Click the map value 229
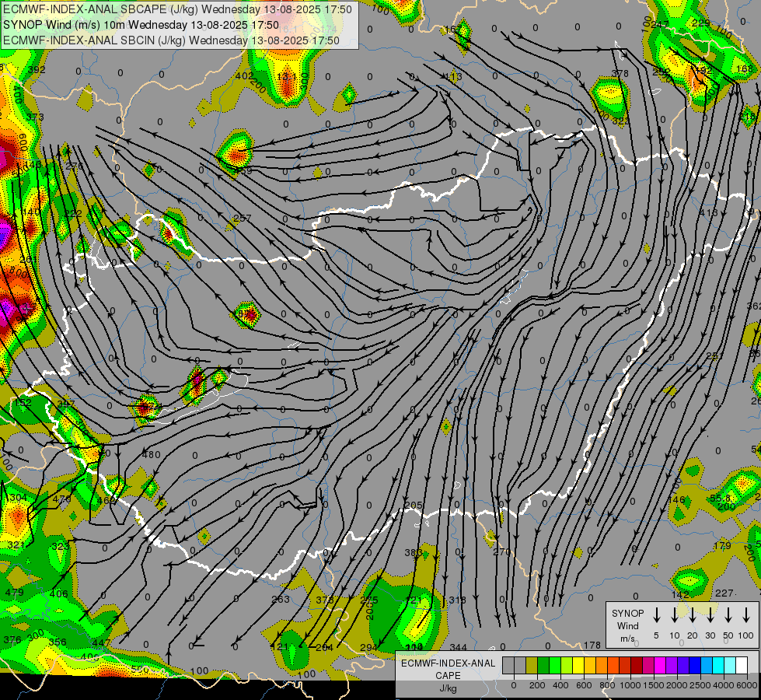761x700 pixels. (x=700, y=23)
